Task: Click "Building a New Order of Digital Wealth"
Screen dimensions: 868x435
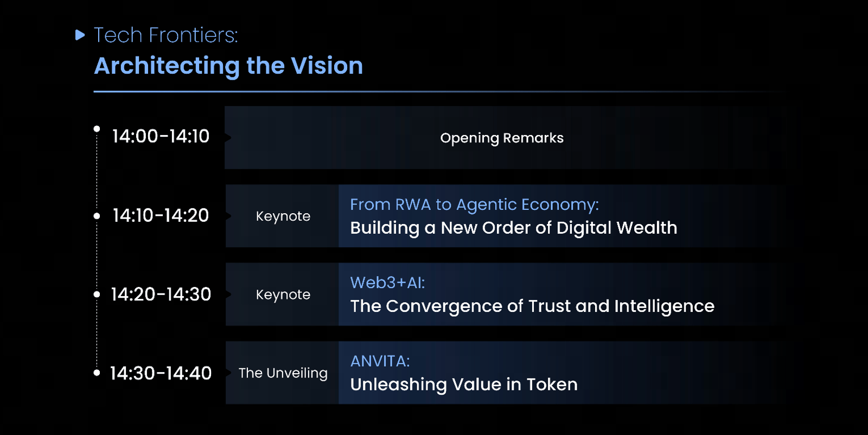Action: [513, 228]
